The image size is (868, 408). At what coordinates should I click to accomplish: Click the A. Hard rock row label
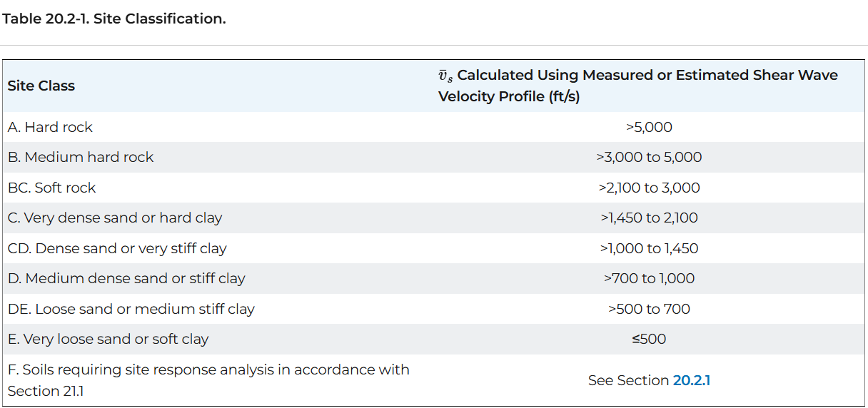[51, 127]
